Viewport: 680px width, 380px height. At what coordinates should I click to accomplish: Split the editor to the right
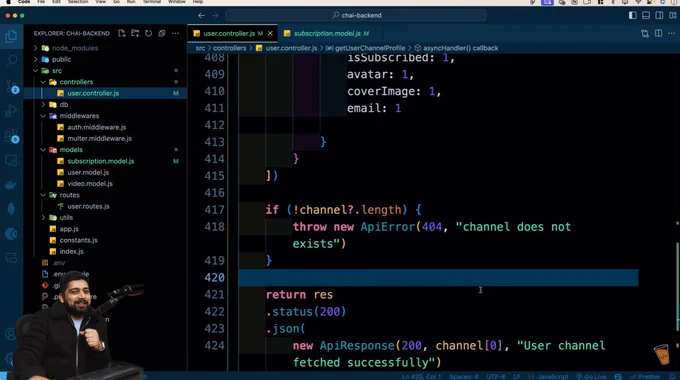coord(658,33)
